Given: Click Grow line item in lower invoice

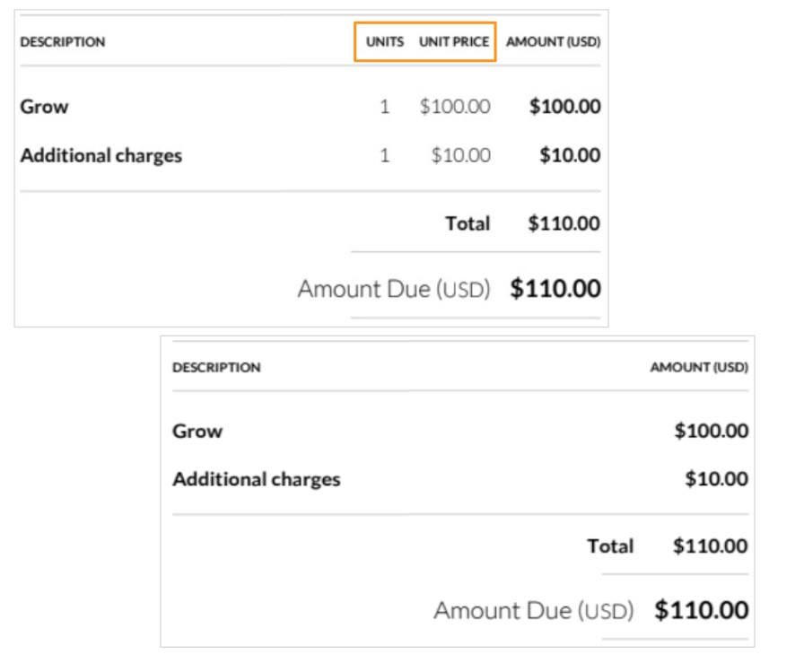Looking at the screenshot, I should [197, 431].
